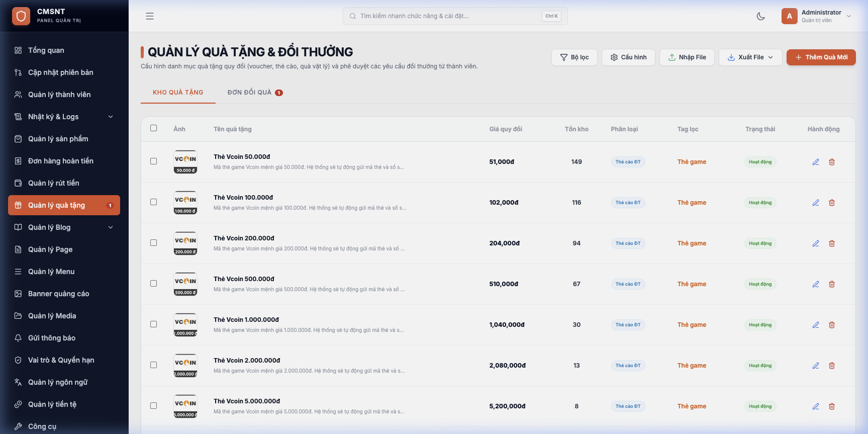Image resolution: width=868 pixels, height=434 pixels.
Task: Open the Cấu hình settings button
Action: [628, 57]
